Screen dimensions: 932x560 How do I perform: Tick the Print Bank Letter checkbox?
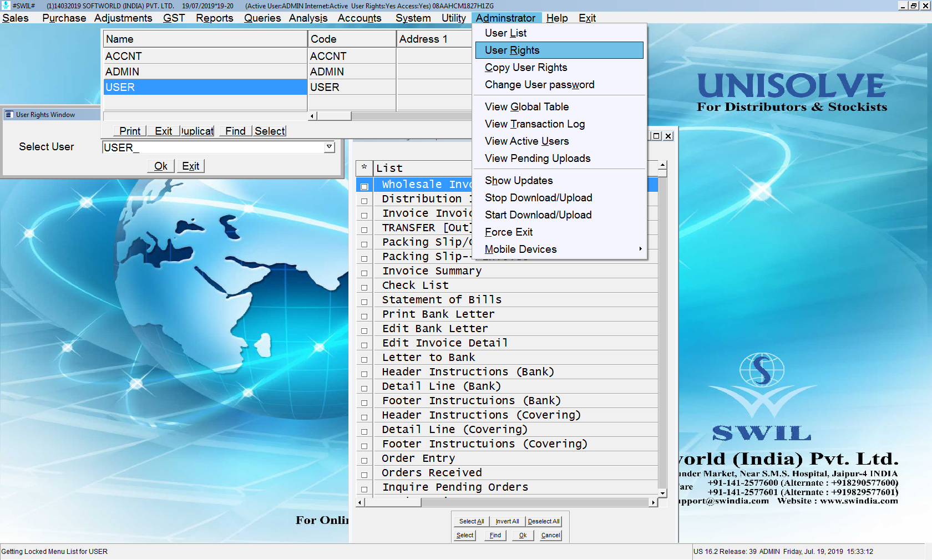coord(364,317)
